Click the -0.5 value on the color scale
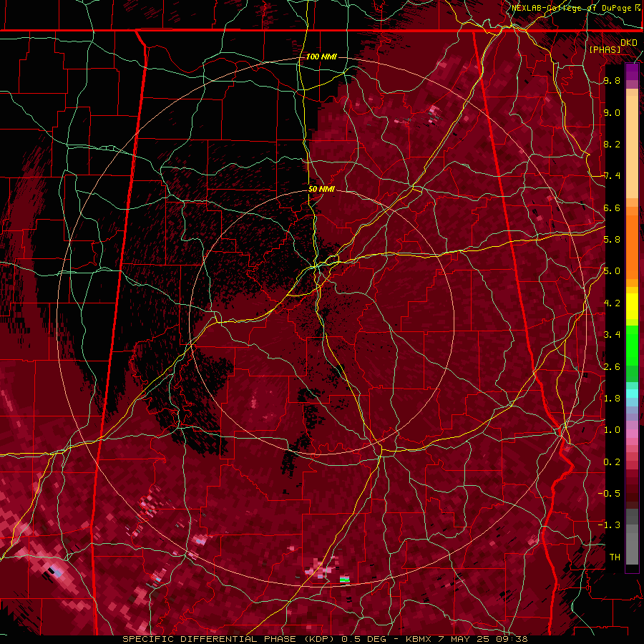 click(x=609, y=494)
